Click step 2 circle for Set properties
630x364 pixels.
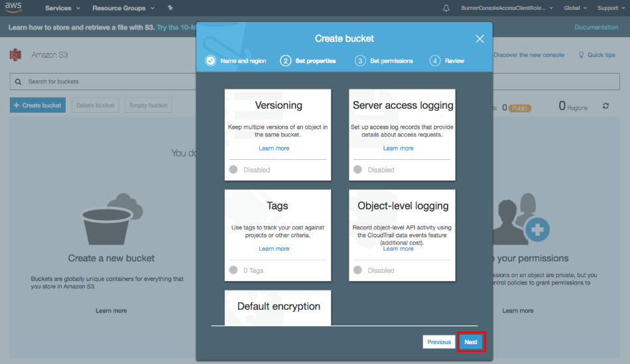tap(285, 61)
